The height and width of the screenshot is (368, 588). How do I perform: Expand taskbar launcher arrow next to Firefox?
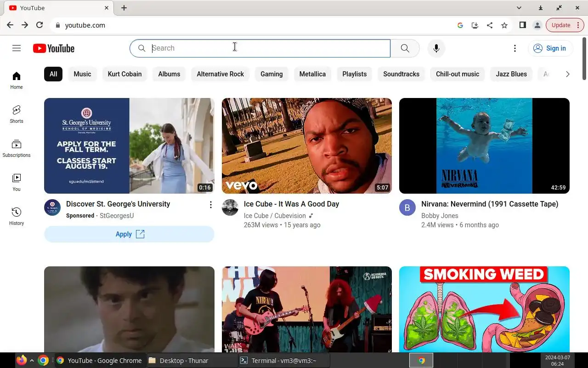32,361
